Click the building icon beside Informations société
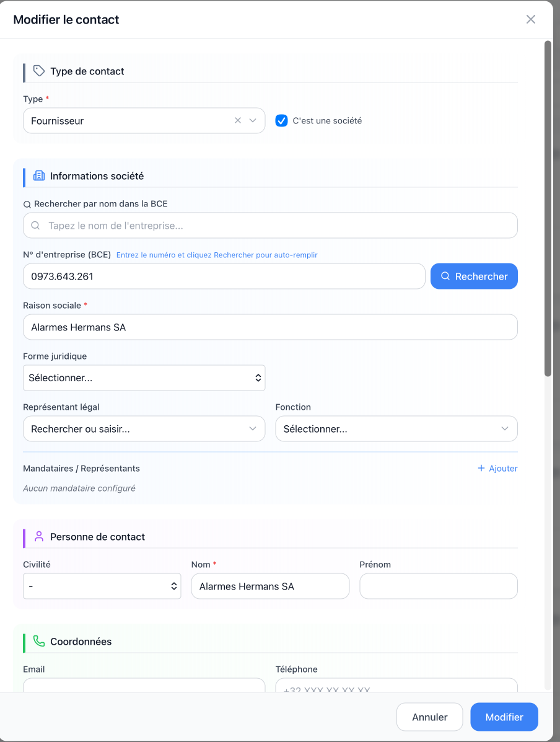Screen dimensions: 560x742 39,175
